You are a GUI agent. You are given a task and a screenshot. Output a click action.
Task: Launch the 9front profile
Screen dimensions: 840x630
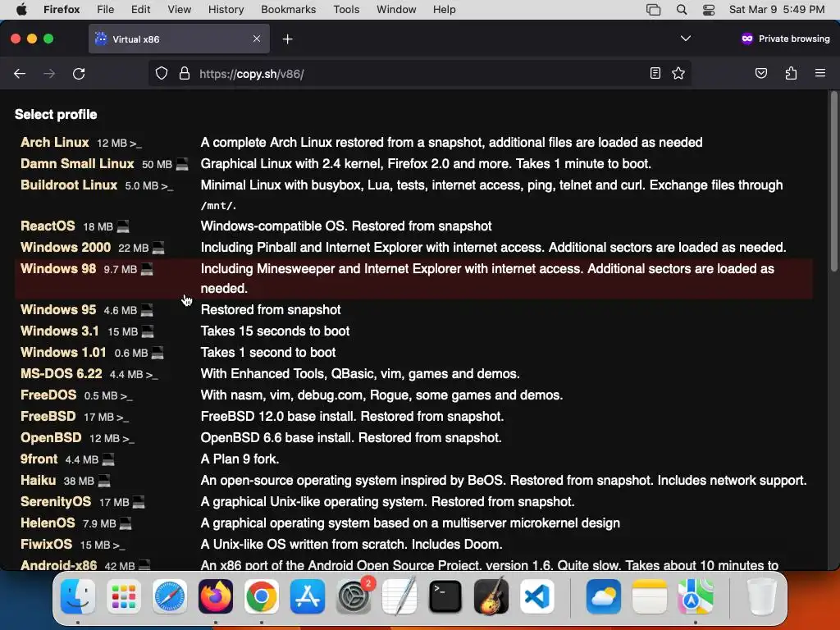(39, 459)
